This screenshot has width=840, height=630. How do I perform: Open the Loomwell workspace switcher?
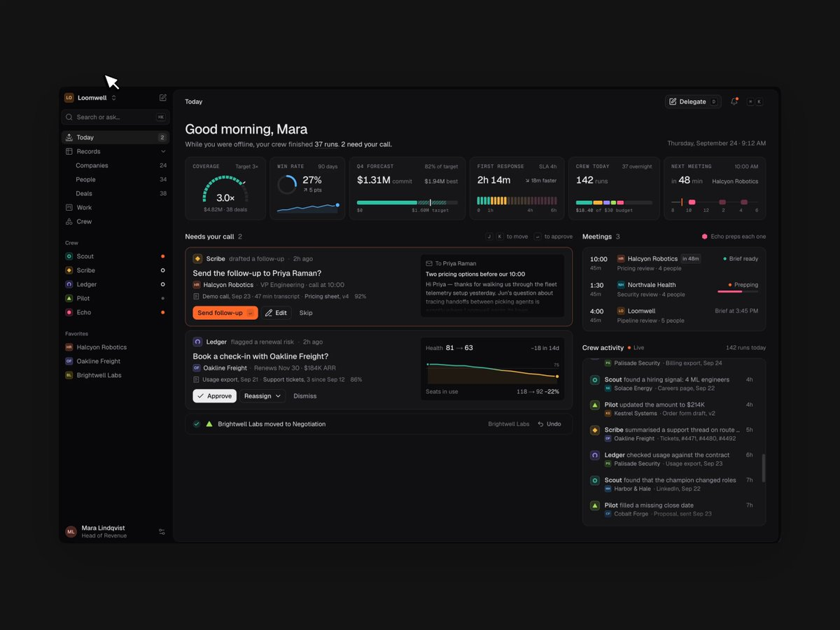coord(91,98)
